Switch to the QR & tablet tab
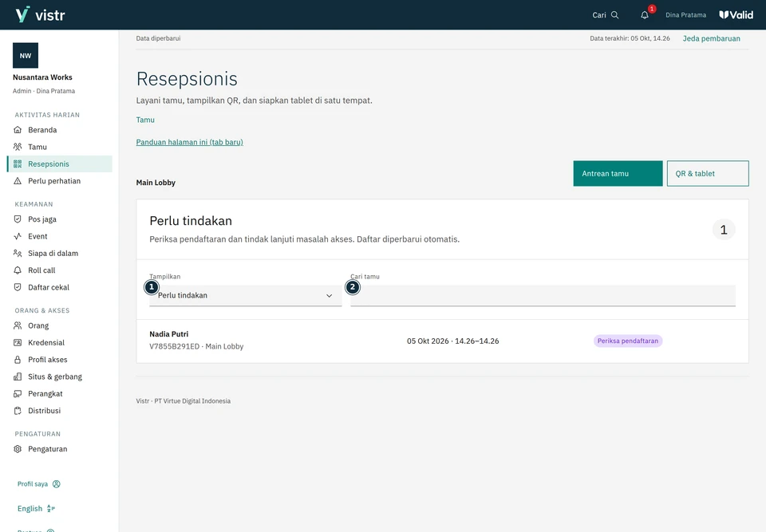The width and height of the screenshot is (766, 532). pyautogui.click(x=708, y=173)
